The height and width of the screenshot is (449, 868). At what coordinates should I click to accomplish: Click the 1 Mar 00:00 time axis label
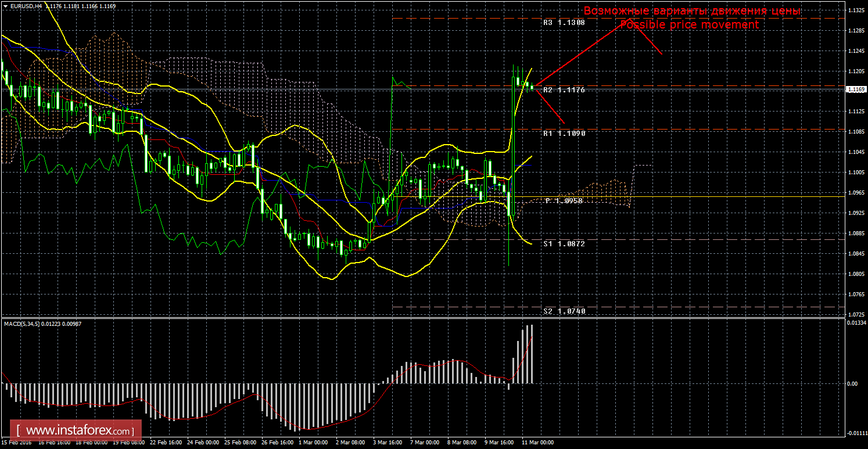313,443
